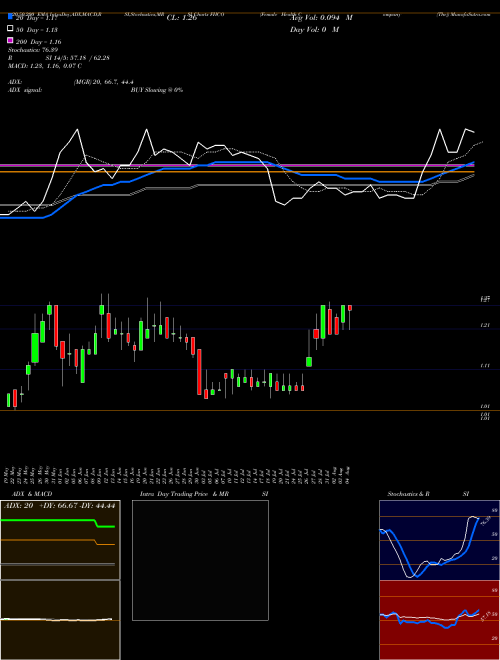Viewport: 500px width, 660px height.
Task: Click the blue 20 Day EMA legend swatch
Action: coord(10,17)
